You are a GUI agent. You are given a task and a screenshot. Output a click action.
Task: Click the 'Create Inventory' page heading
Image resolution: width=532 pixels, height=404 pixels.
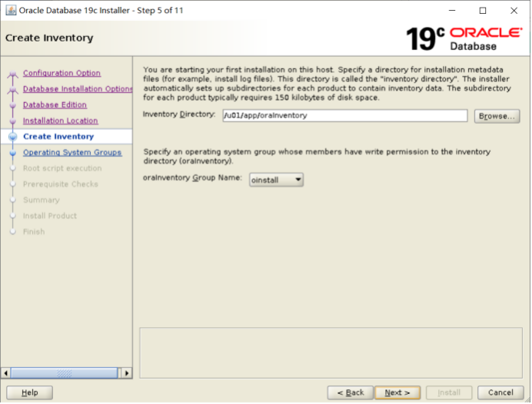pos(49,38)
